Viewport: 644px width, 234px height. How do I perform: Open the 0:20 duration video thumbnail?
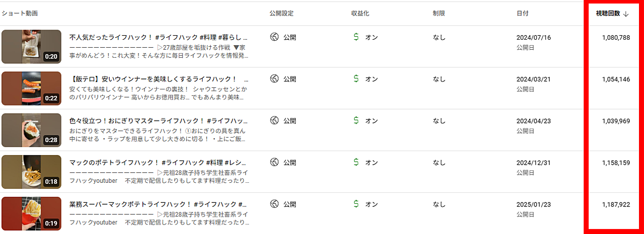click(x=31, y=47)
